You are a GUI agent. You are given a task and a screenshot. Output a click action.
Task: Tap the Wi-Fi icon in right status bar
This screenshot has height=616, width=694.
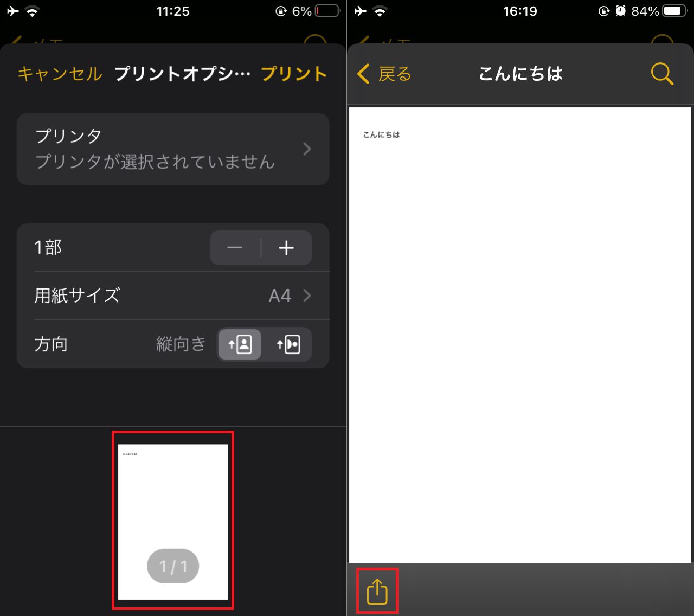[380, 11]
